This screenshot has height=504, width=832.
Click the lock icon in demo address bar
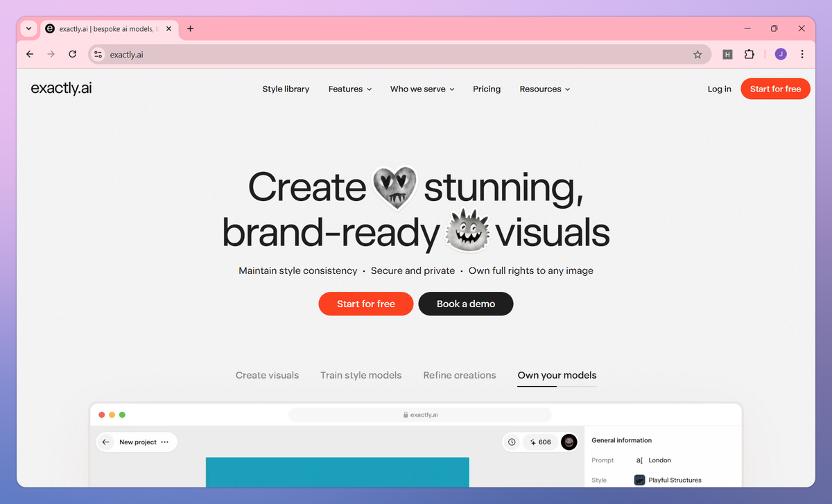click(x=406, y=415)
